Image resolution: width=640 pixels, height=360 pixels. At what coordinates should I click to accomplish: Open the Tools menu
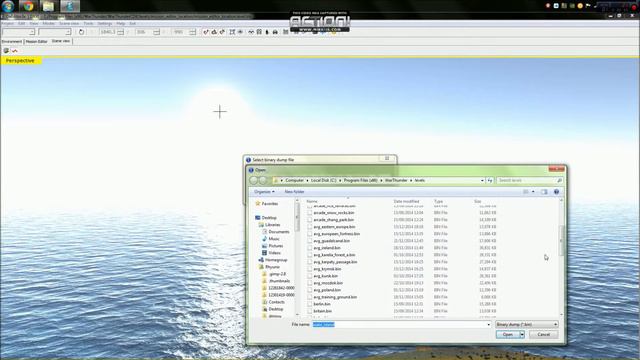(88, 24)
